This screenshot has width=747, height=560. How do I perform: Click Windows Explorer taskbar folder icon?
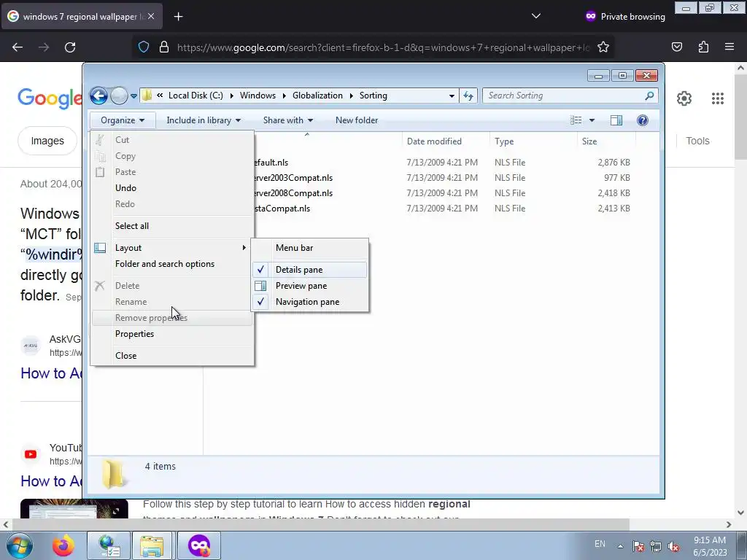[152, 545]
